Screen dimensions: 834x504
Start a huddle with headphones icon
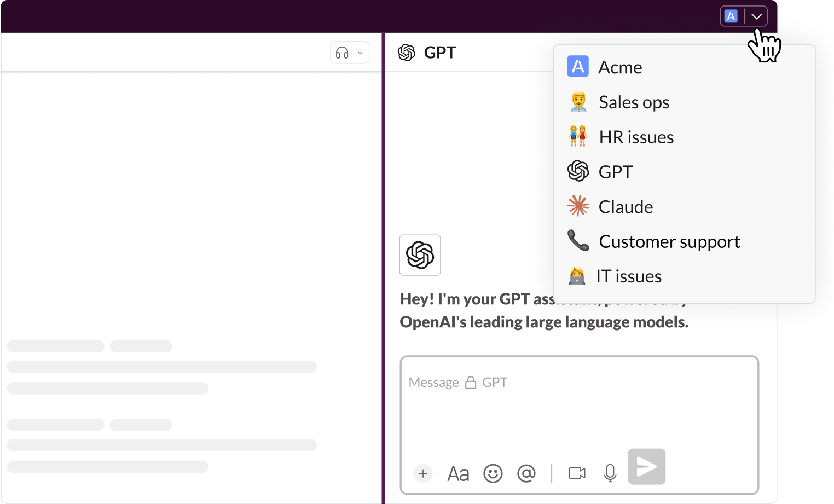[342, 53]
